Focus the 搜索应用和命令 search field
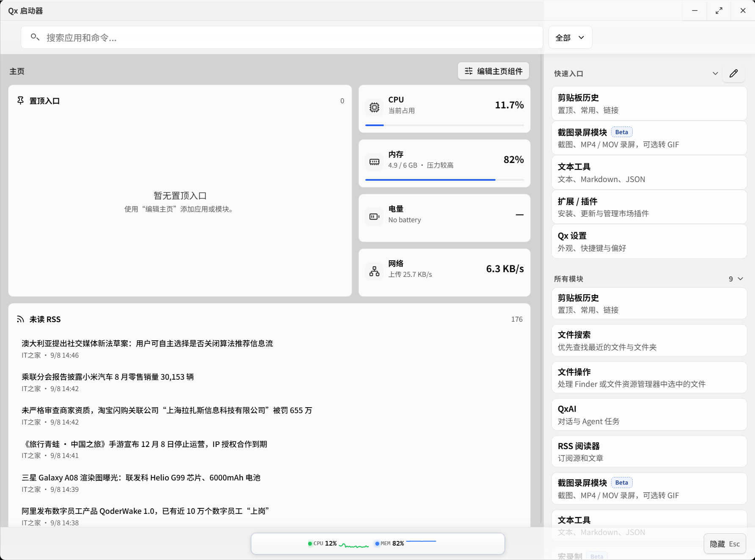Screen dimensions: 755x560 282,38
